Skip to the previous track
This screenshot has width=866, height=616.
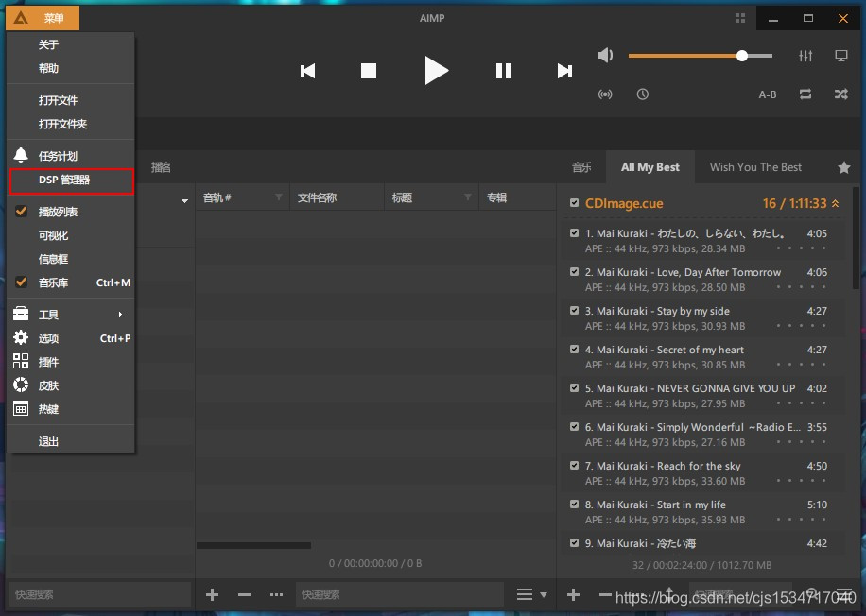coord(307,71)
